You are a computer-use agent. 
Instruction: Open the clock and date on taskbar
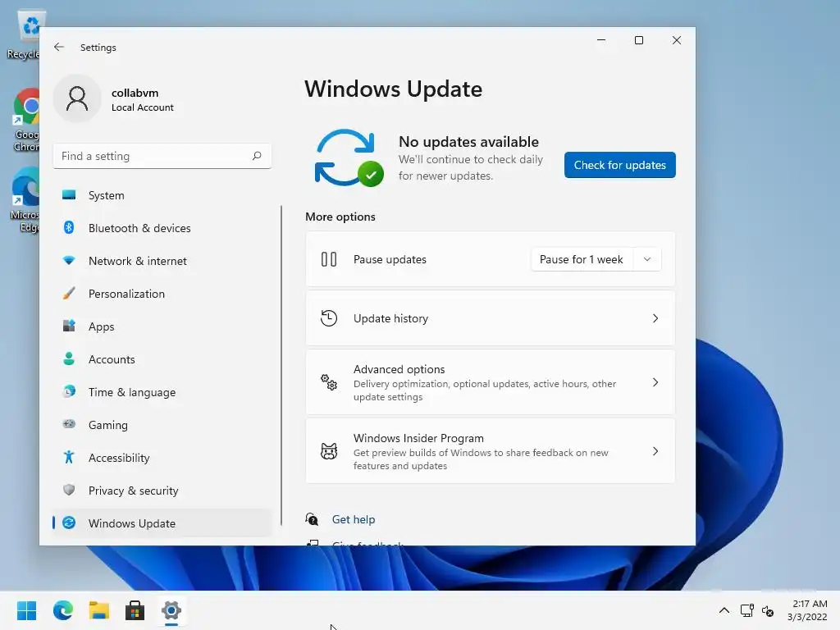(807, 610)
